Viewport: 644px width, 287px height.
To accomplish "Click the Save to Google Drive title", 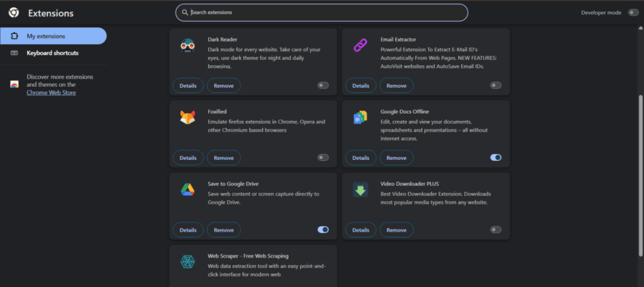I will (233, 184).
